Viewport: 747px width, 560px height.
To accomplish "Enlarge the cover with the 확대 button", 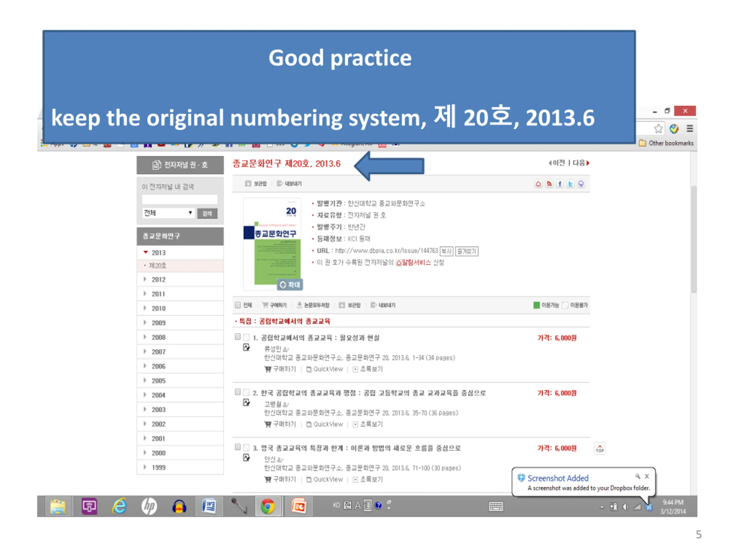I will point(290,285).
